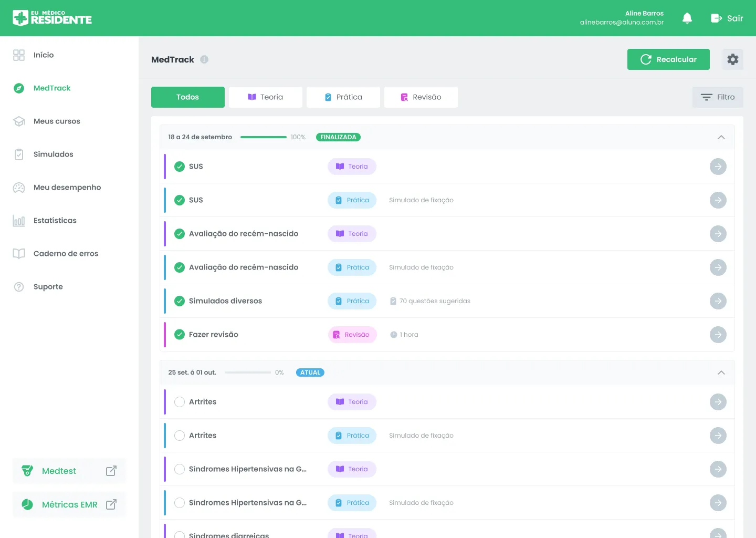Screen dimensions: 756x538
Task: Open arrow for Síndromes Hipertensivas Prática row
Action: pos(718,503)
